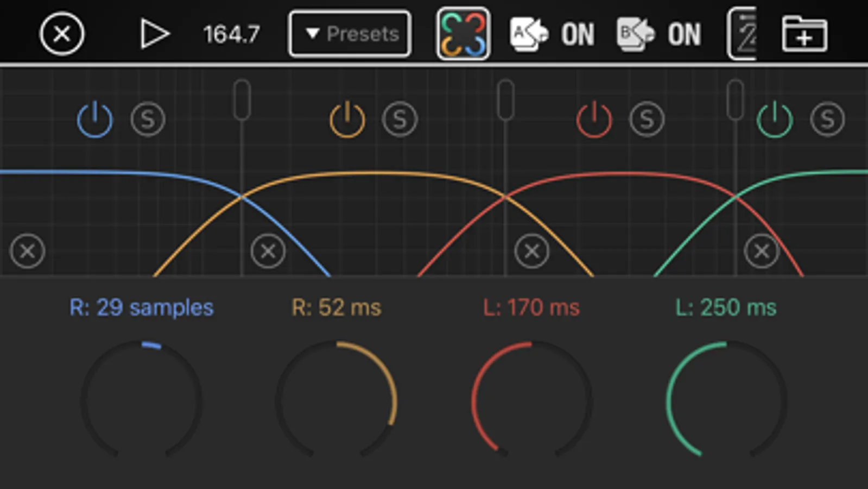Open the partially visible notes icon

pos(742,34)
